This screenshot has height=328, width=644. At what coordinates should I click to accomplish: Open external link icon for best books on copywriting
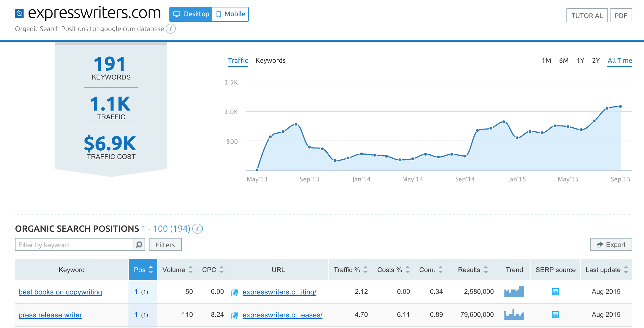(235, 292)
